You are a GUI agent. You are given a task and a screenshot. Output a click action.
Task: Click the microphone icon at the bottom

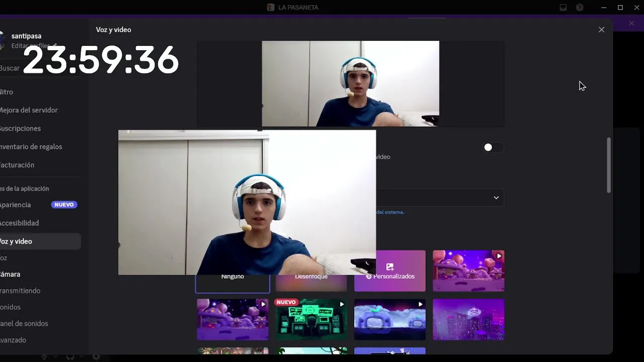44,356
